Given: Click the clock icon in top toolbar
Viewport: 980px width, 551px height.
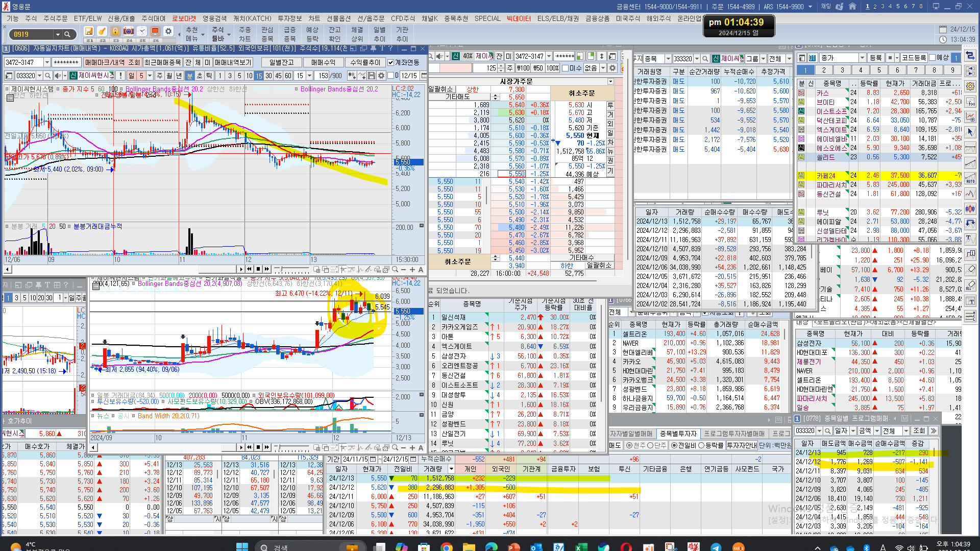Looking at the screenshot, I should click(x=142, y=31).
